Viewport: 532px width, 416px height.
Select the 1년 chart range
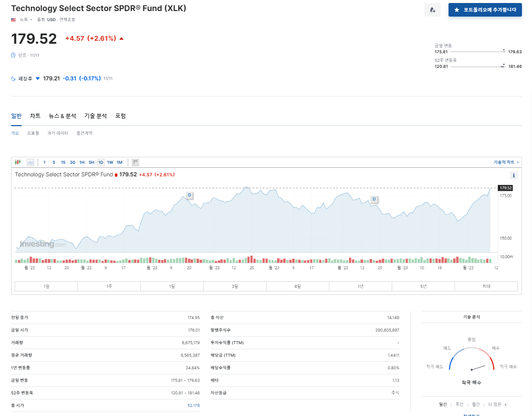(361, 286)
